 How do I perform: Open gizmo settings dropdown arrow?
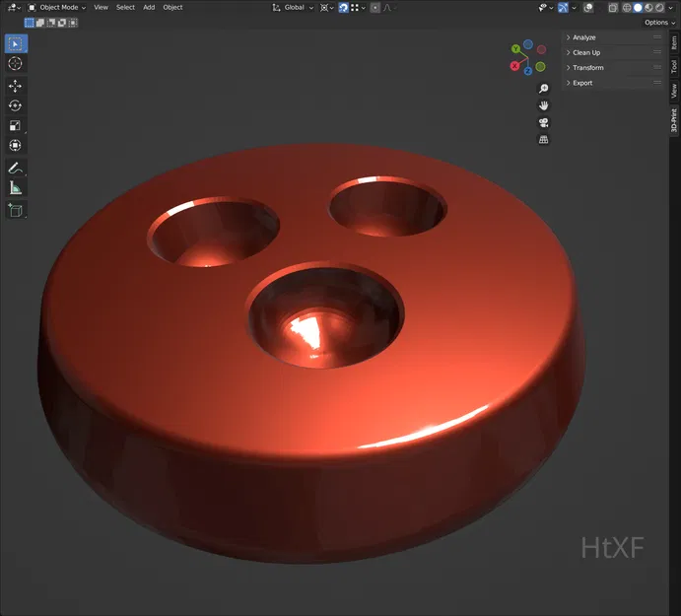click(x=574, y=7)
